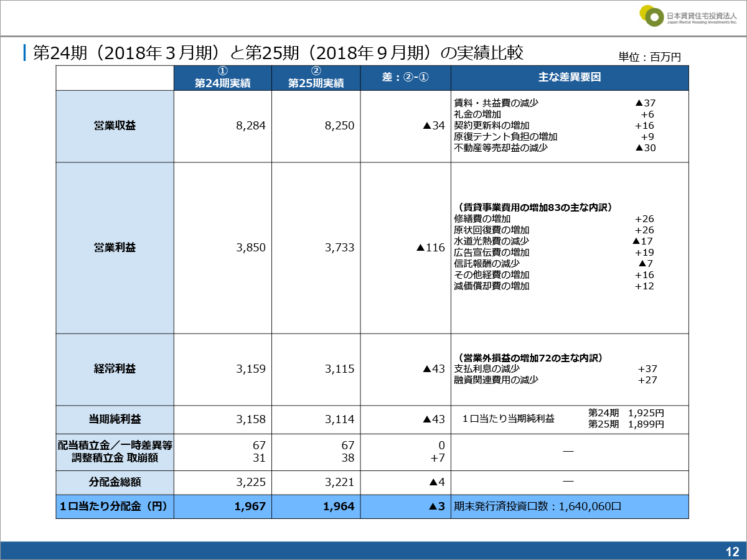
Task: Click the slide title comparing 第24期 and 第25期
Action: tap(278, 54)
